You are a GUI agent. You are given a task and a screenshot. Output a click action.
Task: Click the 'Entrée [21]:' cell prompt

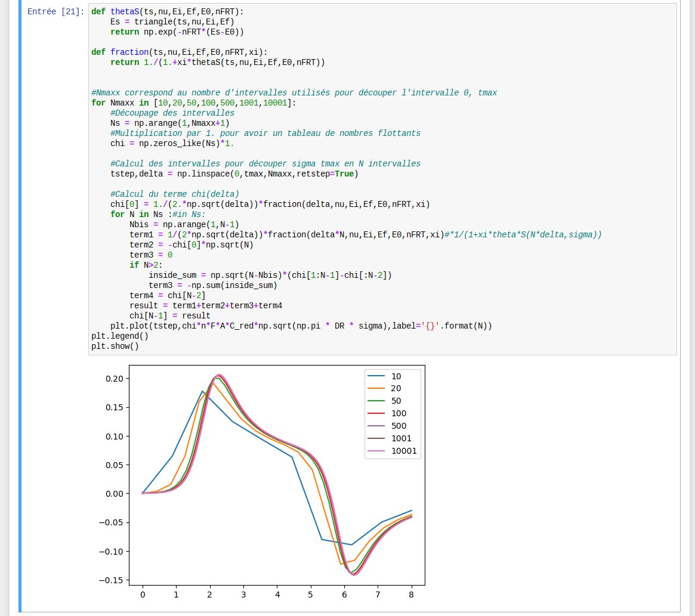tap(55, 11)
